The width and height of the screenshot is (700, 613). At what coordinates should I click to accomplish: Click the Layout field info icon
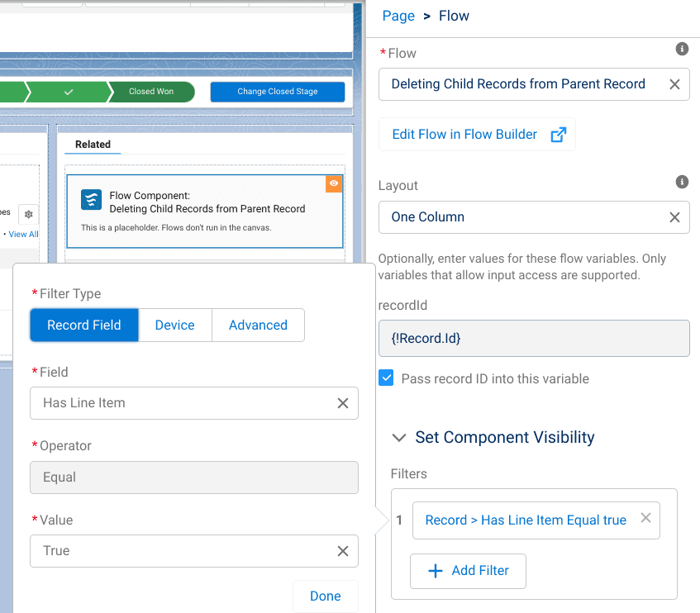(682, 182)
